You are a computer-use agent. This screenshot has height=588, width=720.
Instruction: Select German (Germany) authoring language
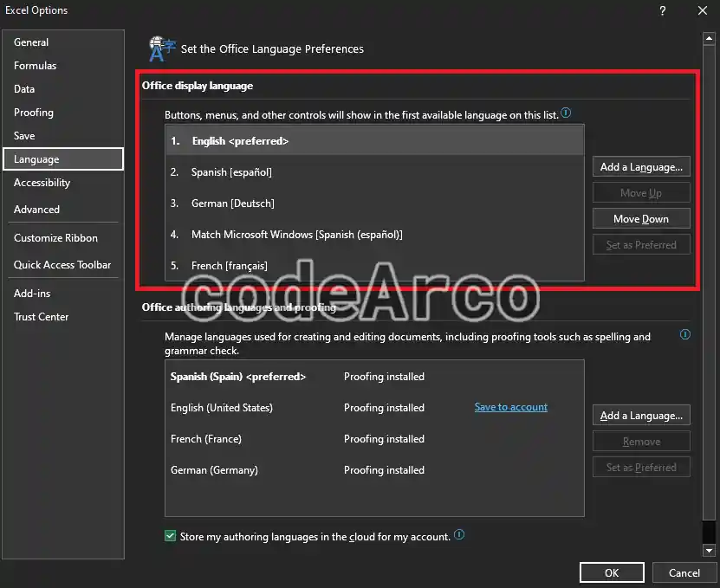pos(374,470)
